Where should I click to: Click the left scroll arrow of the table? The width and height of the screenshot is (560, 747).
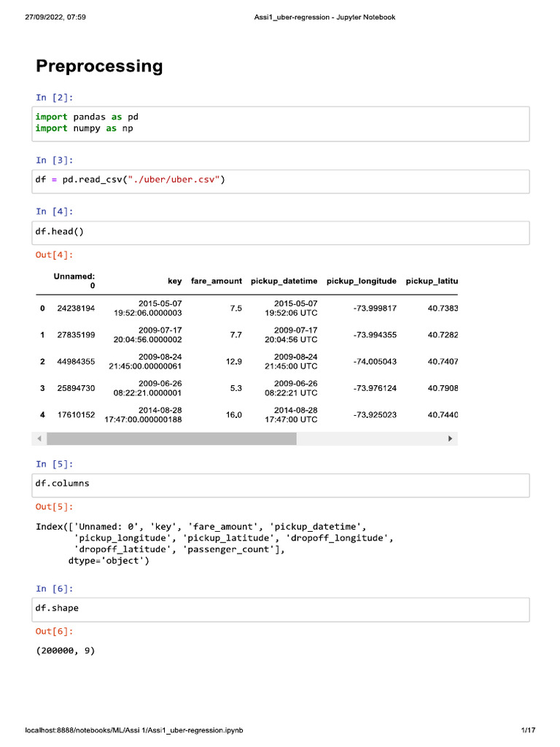tap(39, 438)
